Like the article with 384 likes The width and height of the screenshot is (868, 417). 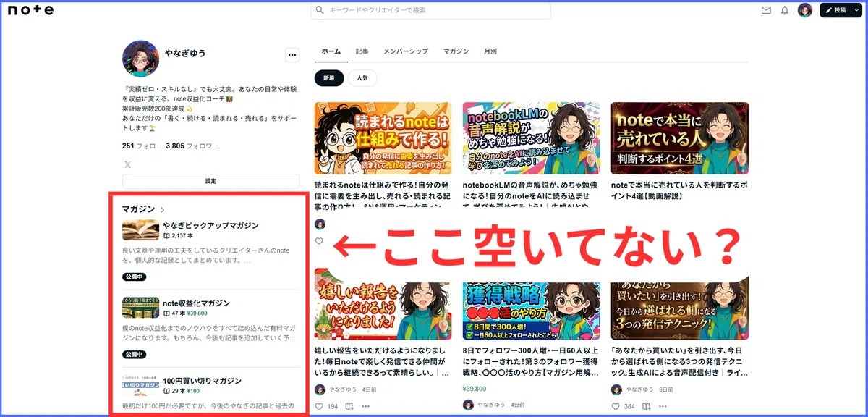tap(616, 406)
